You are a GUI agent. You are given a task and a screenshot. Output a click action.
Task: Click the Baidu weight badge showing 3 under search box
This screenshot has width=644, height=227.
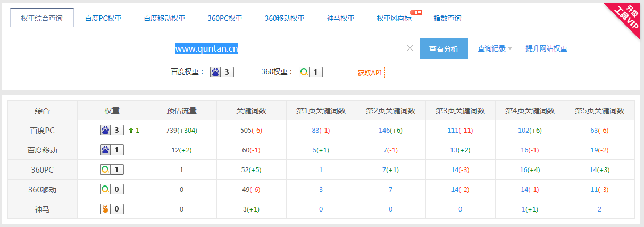click(x=222, y=72)
